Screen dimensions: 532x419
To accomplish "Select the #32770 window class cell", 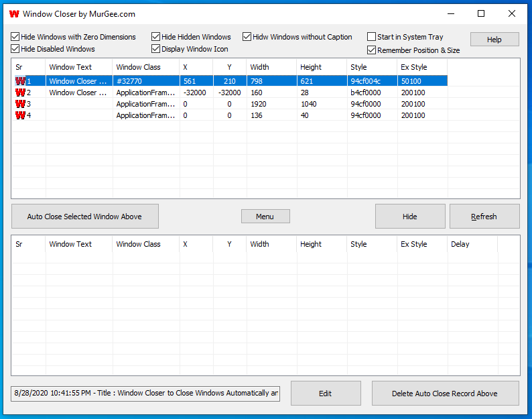I will pyautogui.click(x=146, y=81).
